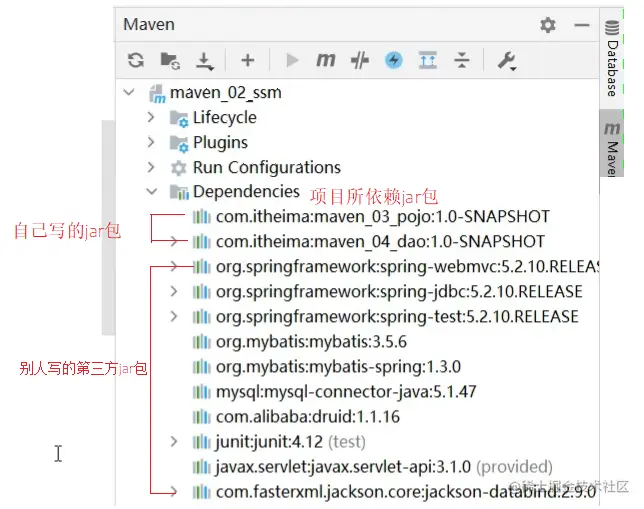Image resolution: width=644 pixels, height=509 pixels.
Task: Collapse the maven_02_ssm project node
Action: pos(129,92)
